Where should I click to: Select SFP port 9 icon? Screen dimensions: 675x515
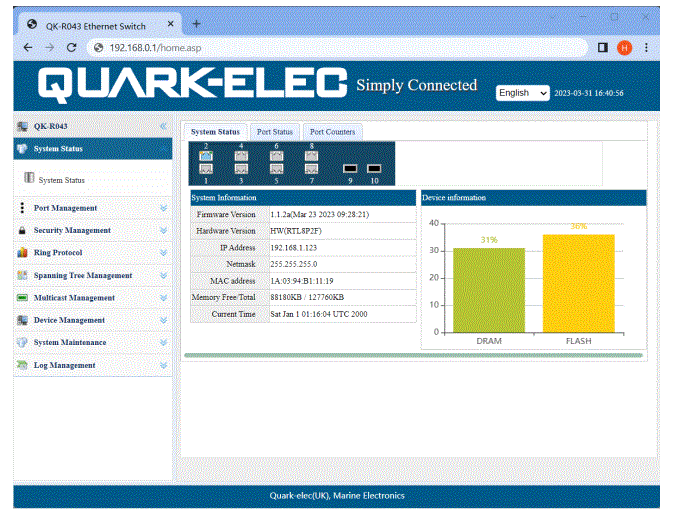pos(350,168)
